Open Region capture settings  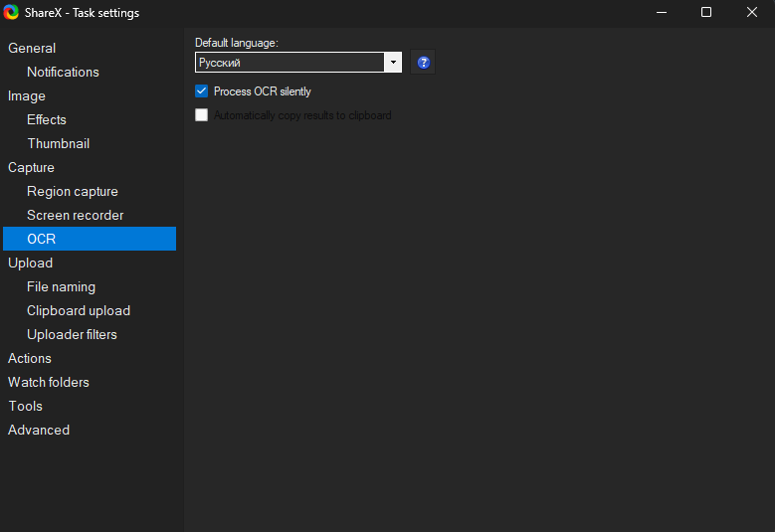point(73,191)
